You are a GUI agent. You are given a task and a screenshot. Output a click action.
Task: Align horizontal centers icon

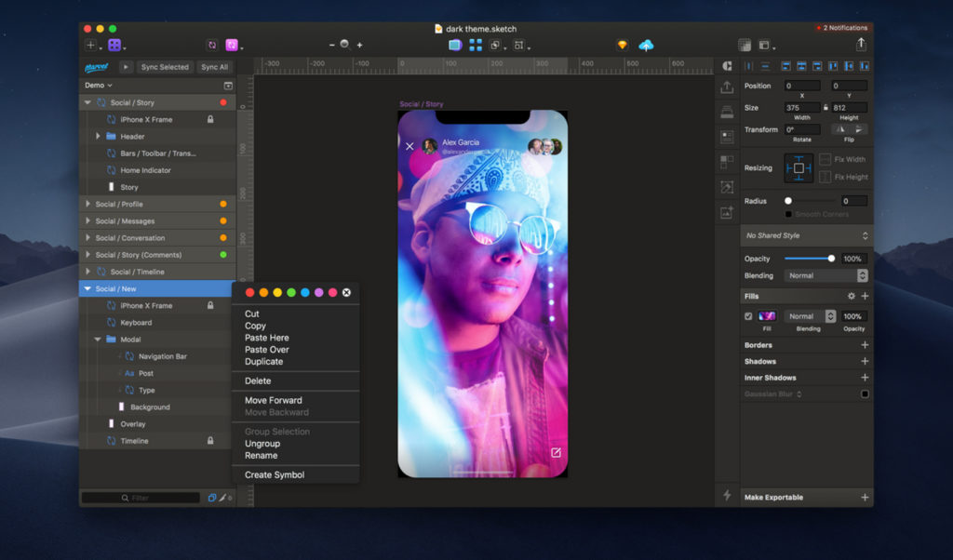point(801,66)
